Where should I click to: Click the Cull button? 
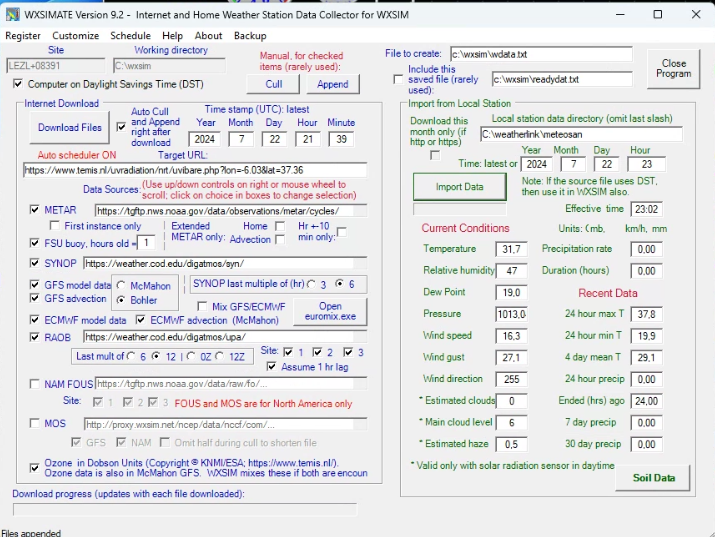pyautogui.click(x=274, y=84)
